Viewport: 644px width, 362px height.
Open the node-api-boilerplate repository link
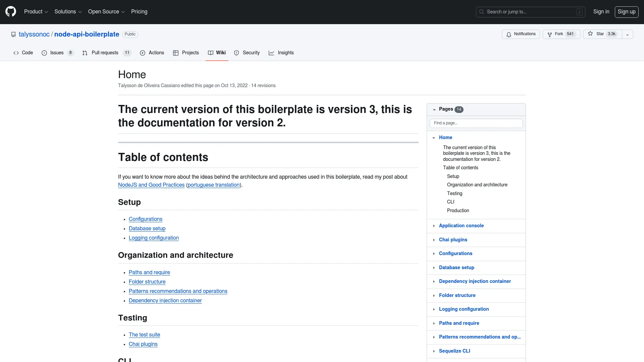click(87, 34)
